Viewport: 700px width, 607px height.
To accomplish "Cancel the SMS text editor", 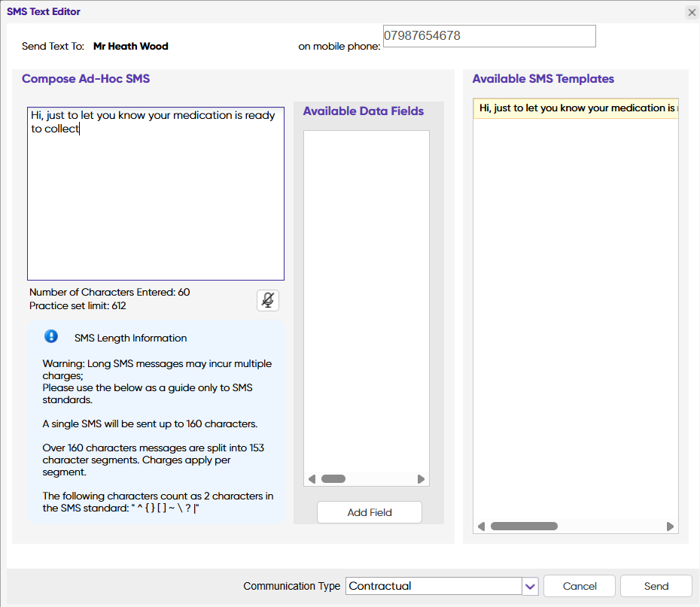I will tap(579, 586).
